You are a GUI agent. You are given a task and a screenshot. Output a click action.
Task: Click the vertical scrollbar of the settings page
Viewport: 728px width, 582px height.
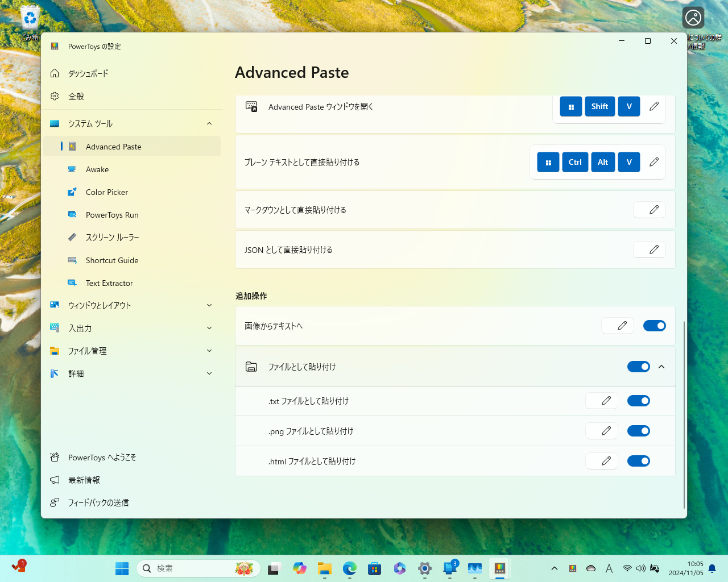tap(684, 415)
